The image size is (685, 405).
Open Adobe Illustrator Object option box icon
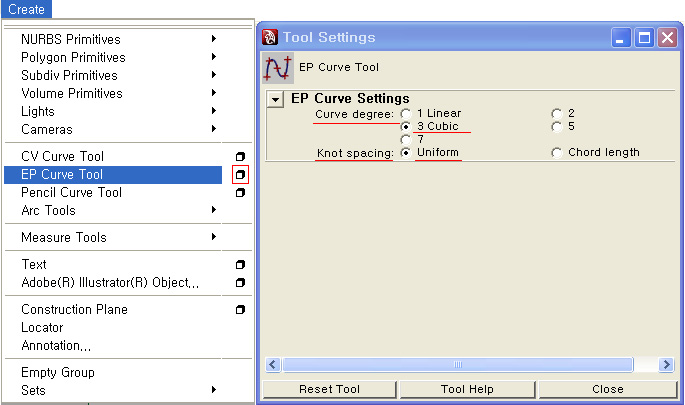[240, 282]
